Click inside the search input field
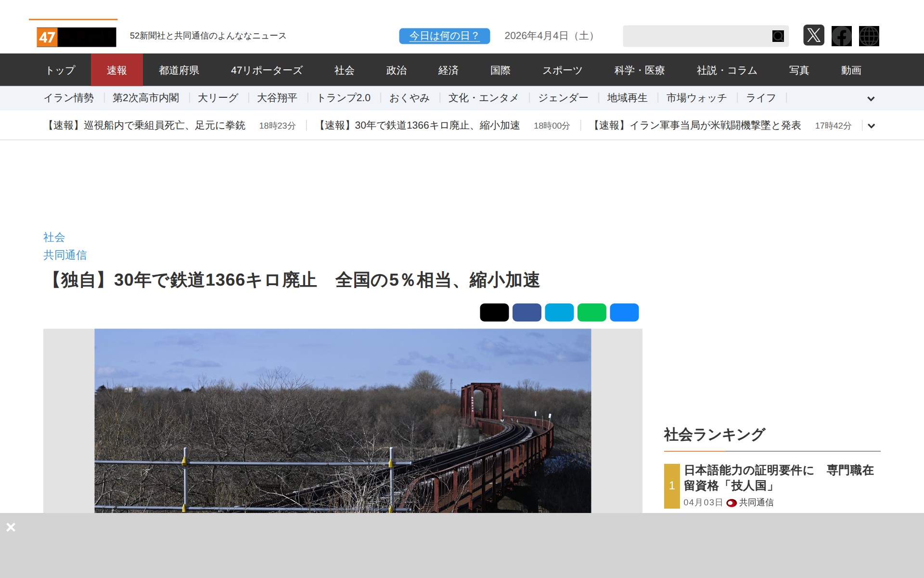 (x=693, y=36)
